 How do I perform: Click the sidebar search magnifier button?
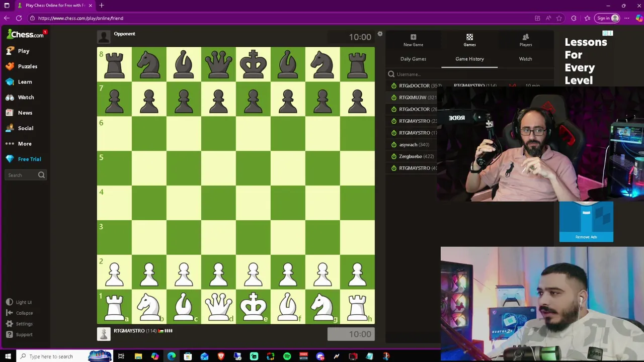coord(42,175)
